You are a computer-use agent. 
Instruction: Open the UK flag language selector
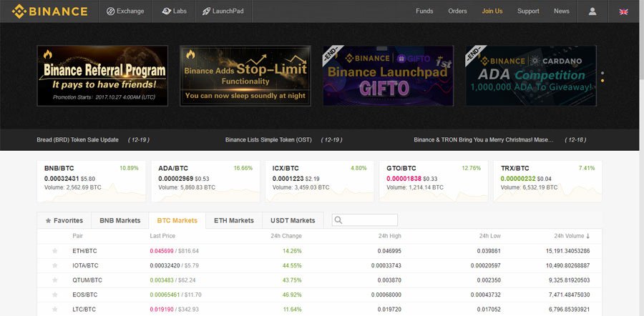click(x=623, y=11)
